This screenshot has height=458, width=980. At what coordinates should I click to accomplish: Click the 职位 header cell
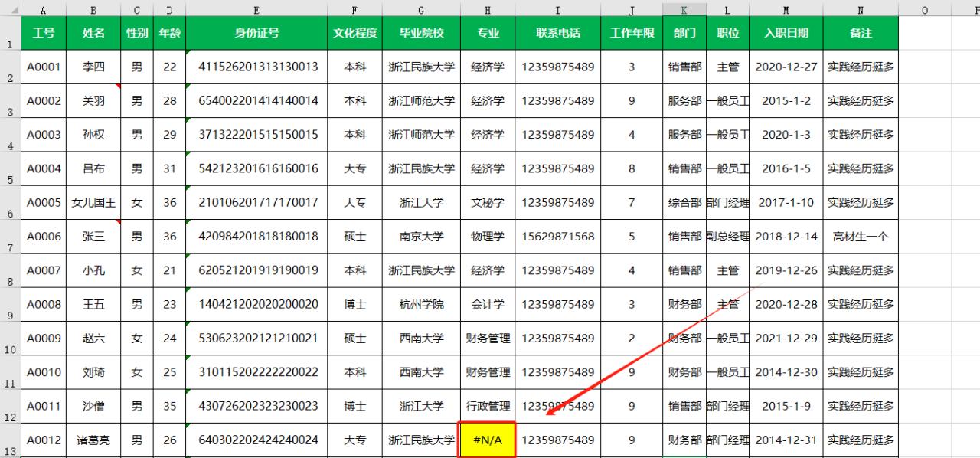click(728, 33)
